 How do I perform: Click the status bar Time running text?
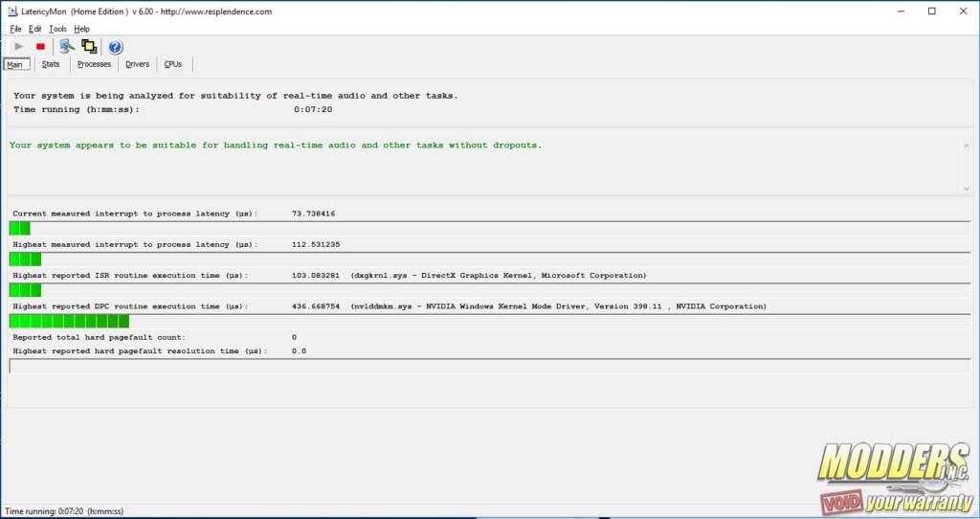[64, 511]
